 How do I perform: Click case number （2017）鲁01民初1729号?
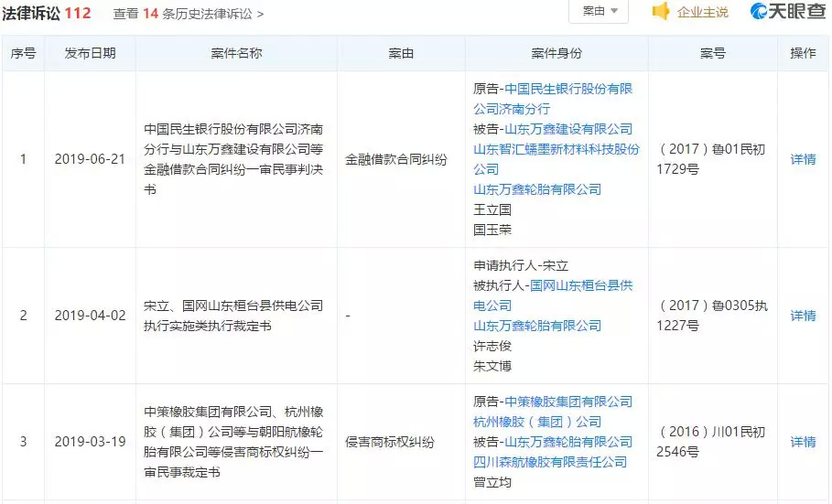click(x=711, y=159)
